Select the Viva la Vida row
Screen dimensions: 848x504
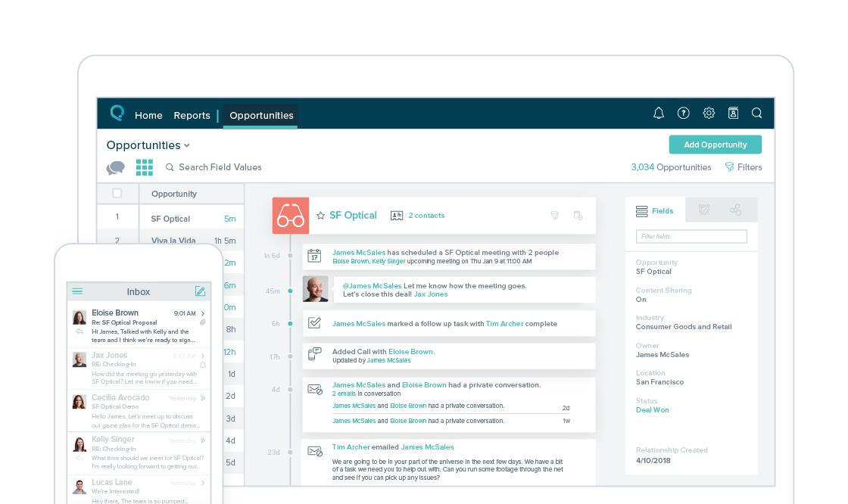(x=170, y=240)
